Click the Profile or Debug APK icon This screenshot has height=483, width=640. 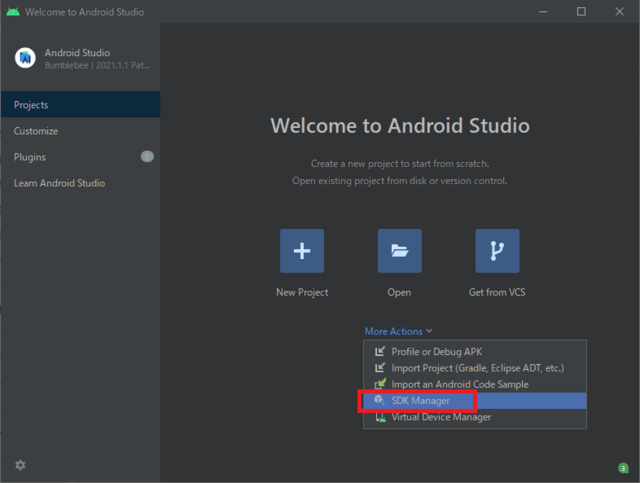click(379, 352)
